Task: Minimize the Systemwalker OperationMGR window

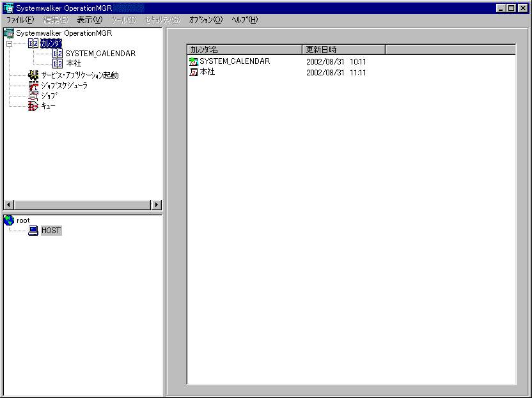Action: 501,8
